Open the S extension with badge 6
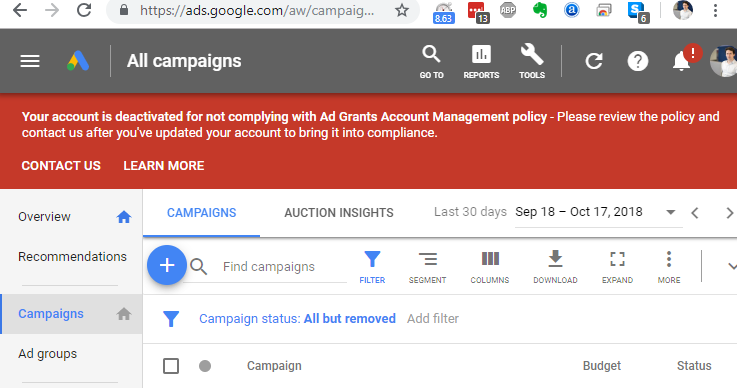The height and width of the screenshot is (388, 737). (x=638, y=13)
